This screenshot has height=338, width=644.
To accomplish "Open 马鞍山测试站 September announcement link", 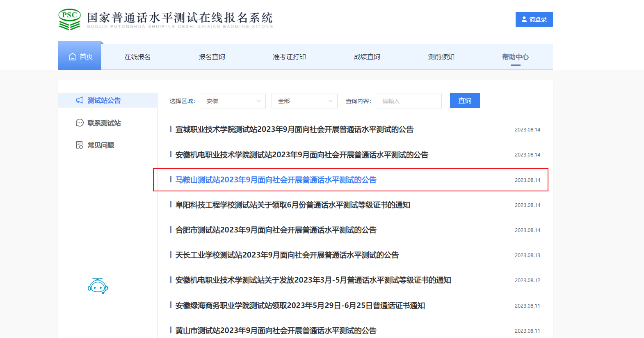I will [276, 180].
